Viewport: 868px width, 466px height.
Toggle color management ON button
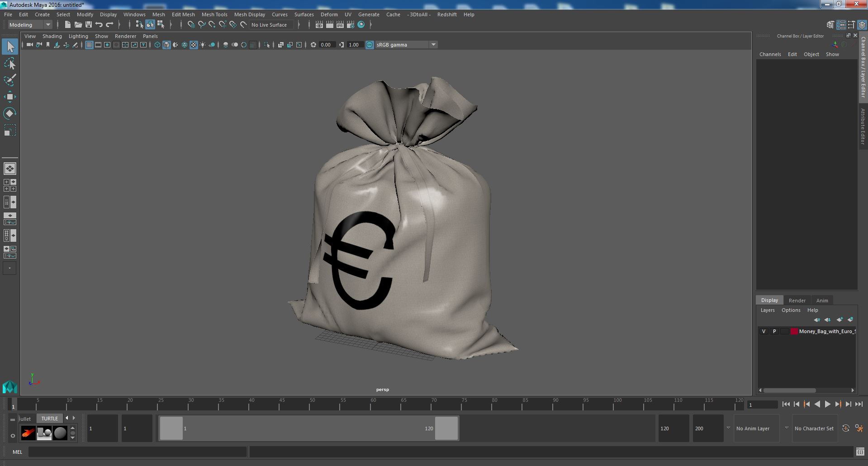pos(370,45)
